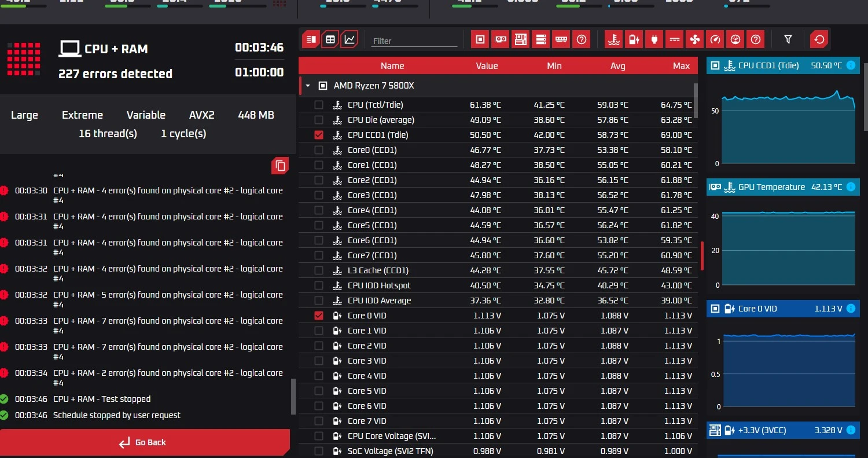Click the 0.988 V SoC voltage value
Image resolution: width=868 pixels, height=458 pixels.
click(487, 451)
